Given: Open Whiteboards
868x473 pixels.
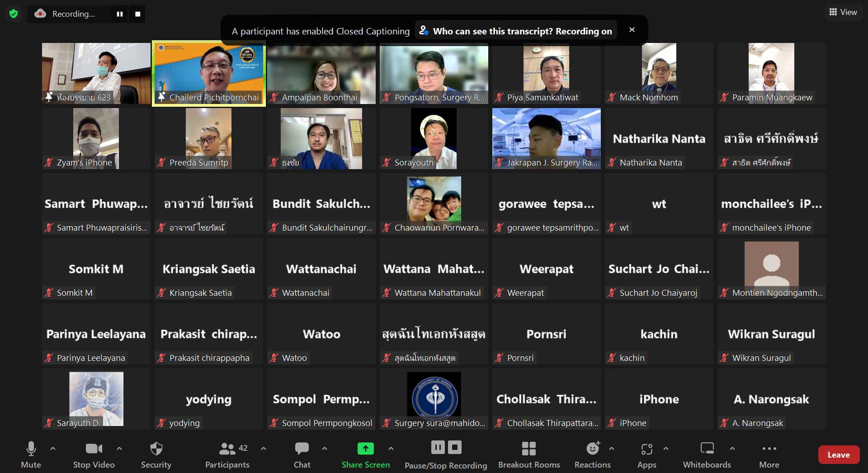Looking at the screenshot, I should 707,454.
